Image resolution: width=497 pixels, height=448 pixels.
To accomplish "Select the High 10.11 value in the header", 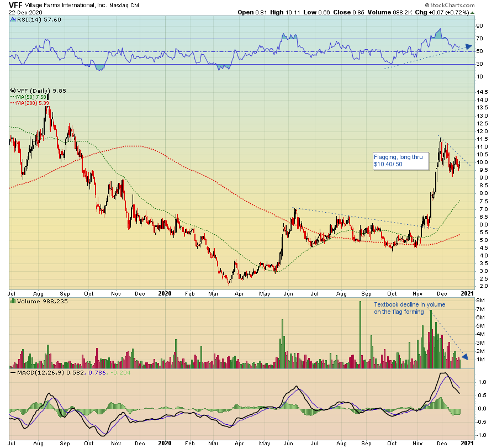I will click(x=285, y=12).
